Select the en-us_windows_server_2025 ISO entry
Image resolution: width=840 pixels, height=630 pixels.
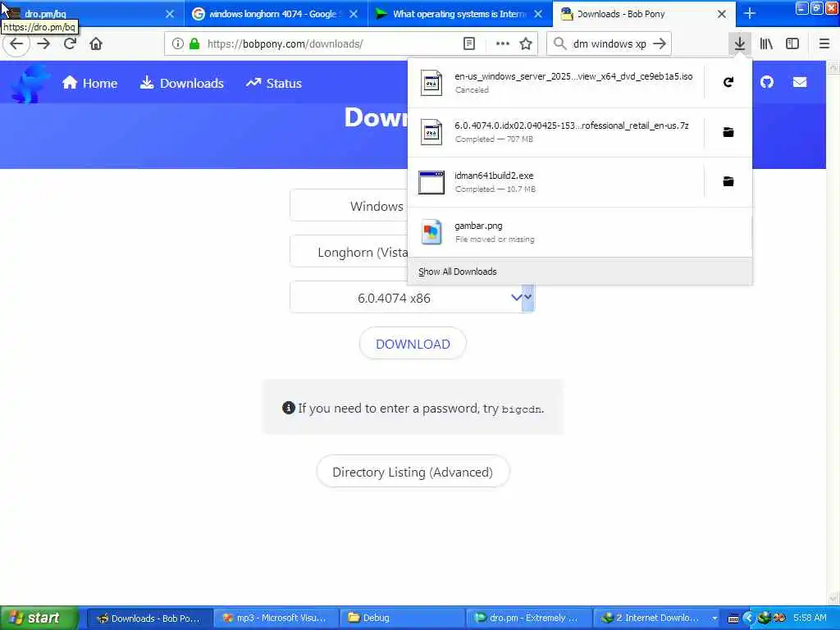[555, 83]
